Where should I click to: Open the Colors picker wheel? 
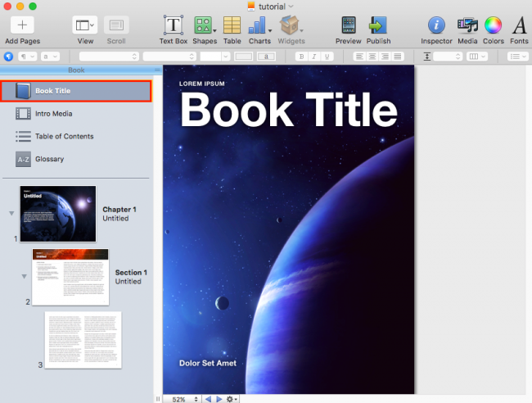(493, 25)
